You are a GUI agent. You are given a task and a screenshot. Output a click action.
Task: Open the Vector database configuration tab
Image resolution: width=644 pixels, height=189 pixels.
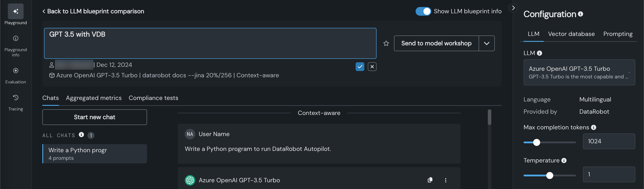coord(571,34)
